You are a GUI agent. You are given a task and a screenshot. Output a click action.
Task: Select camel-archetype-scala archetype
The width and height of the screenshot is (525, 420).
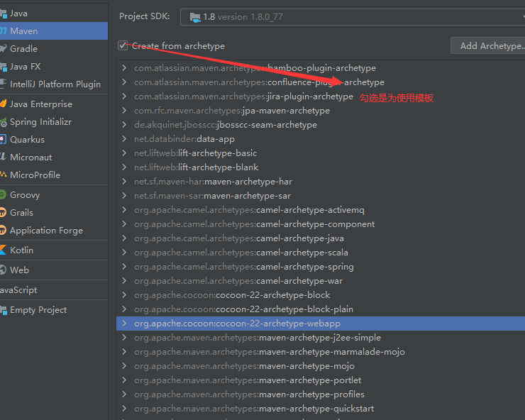point(321,252)
